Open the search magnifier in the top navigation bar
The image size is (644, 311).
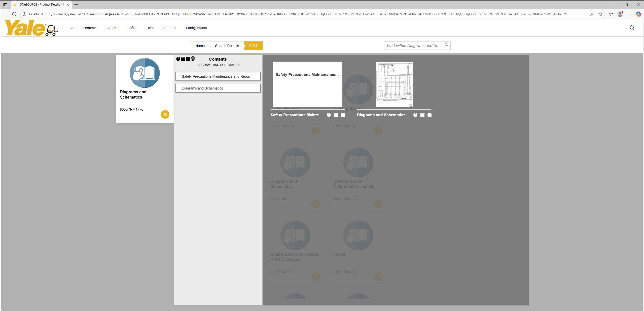point(631,28)
